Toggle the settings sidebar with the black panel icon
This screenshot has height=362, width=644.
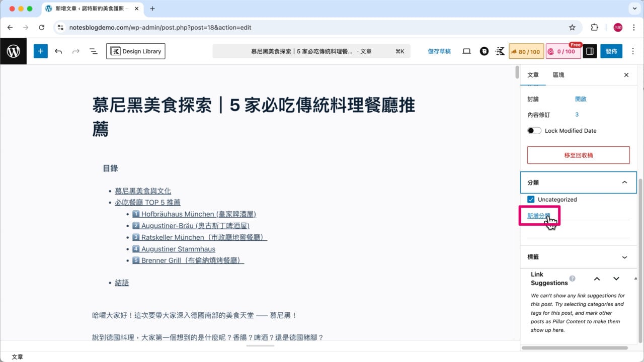[589, 51]
